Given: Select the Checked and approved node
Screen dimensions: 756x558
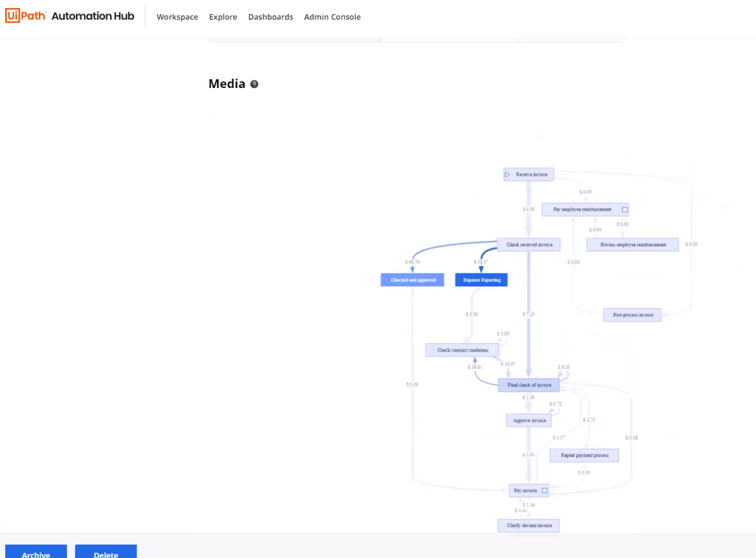Looking at the screenshot, I should 412,280.
